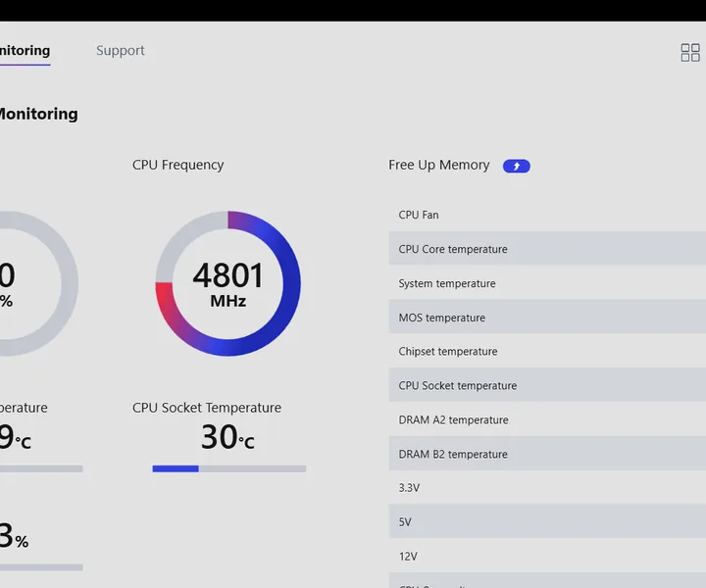Image resolution: width=706 pixels, height=588 pixels.
Task: Select the System temperature row
Action: pyautogui.click(x=547, y=283)
